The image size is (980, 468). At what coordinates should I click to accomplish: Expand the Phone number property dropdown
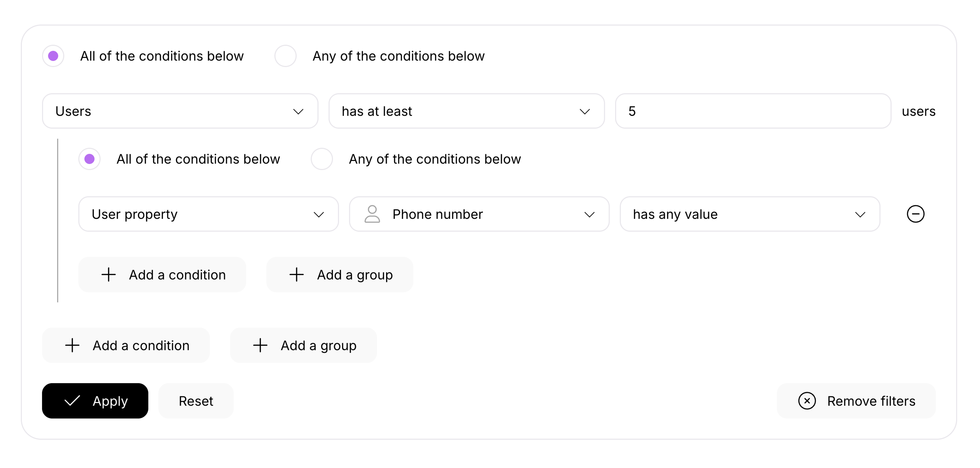[479, 214]
